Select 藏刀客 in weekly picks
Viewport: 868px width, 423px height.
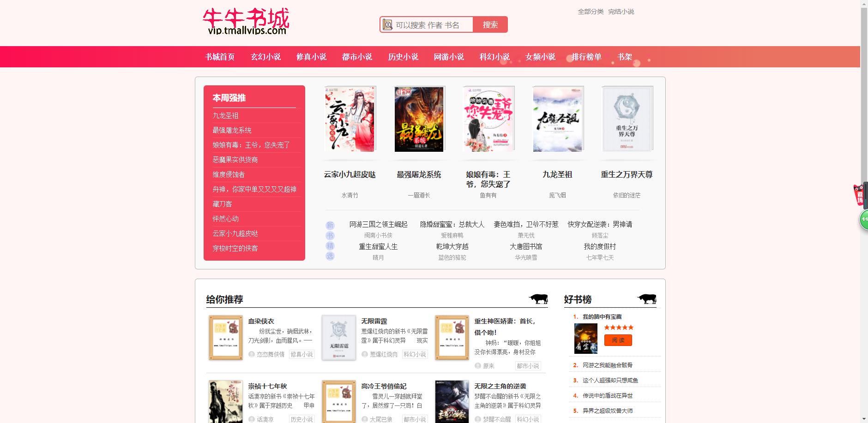pyautogui.click(x=222, y=204)
